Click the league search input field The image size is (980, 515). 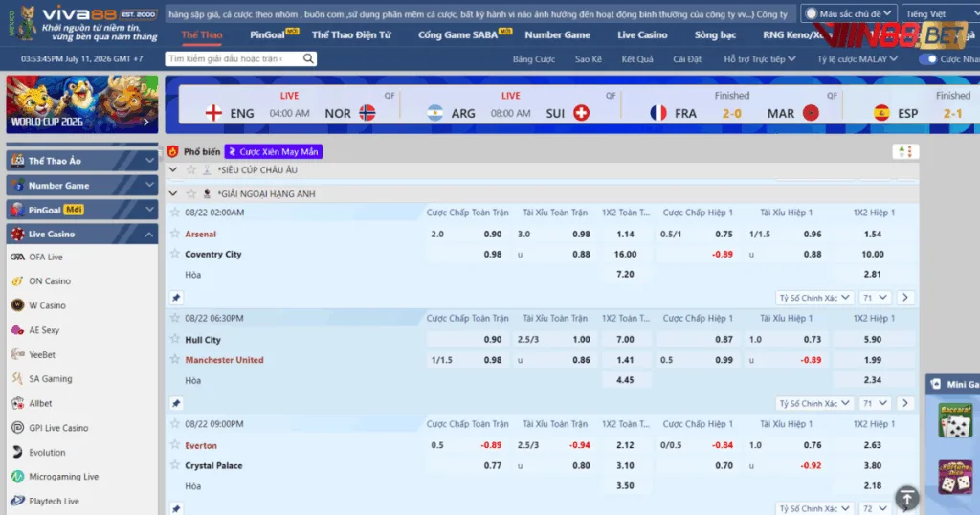tap(234, 58)
